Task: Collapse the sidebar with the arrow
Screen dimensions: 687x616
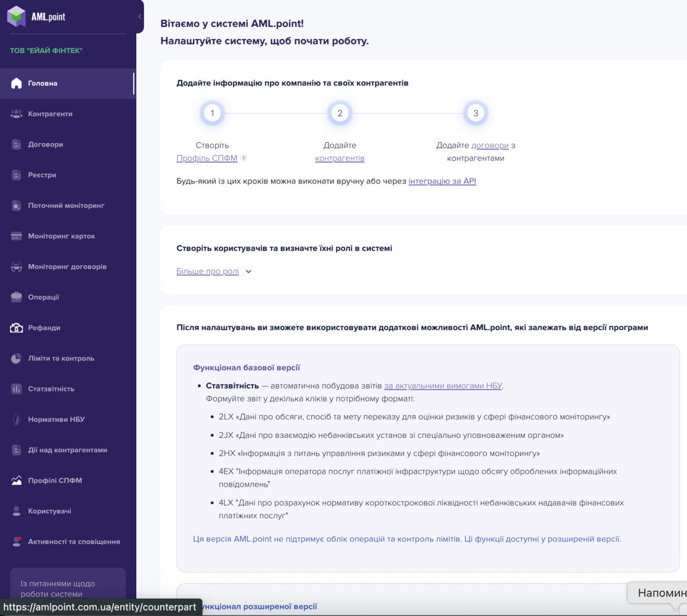Action: tap(140, 17)
